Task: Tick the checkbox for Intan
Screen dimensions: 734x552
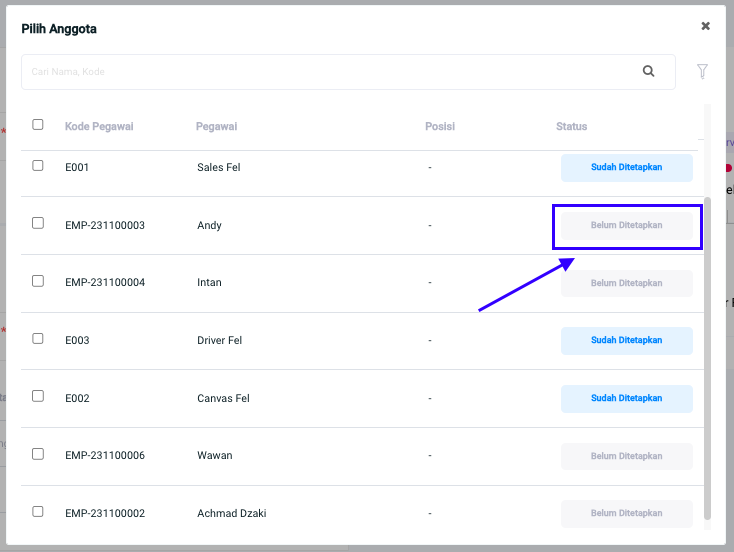Action: [38, 281]
